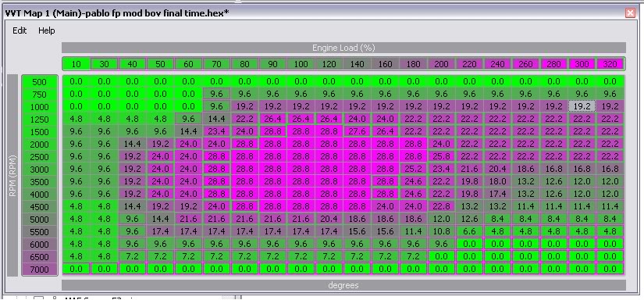
Task: Select the 4000 RPM row header
Action: [x=40, y=195]
